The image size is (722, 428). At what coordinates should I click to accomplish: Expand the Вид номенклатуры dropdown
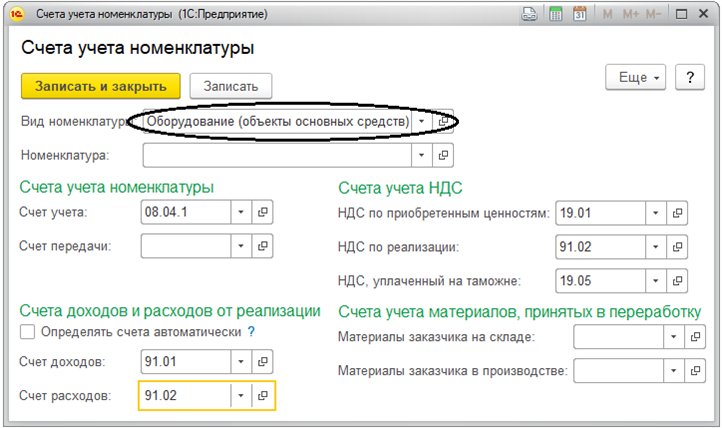click(421, 121)
